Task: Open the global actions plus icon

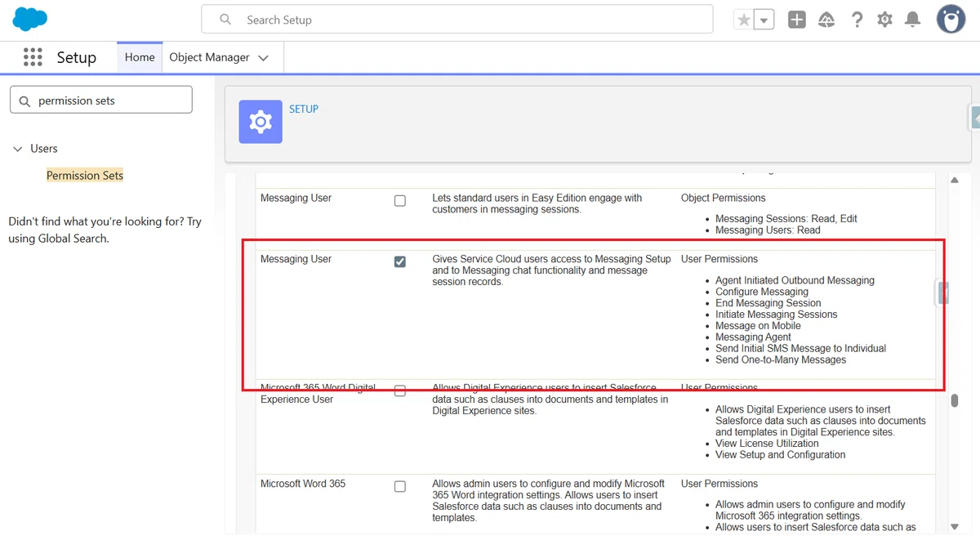Action: pos(797,20)
